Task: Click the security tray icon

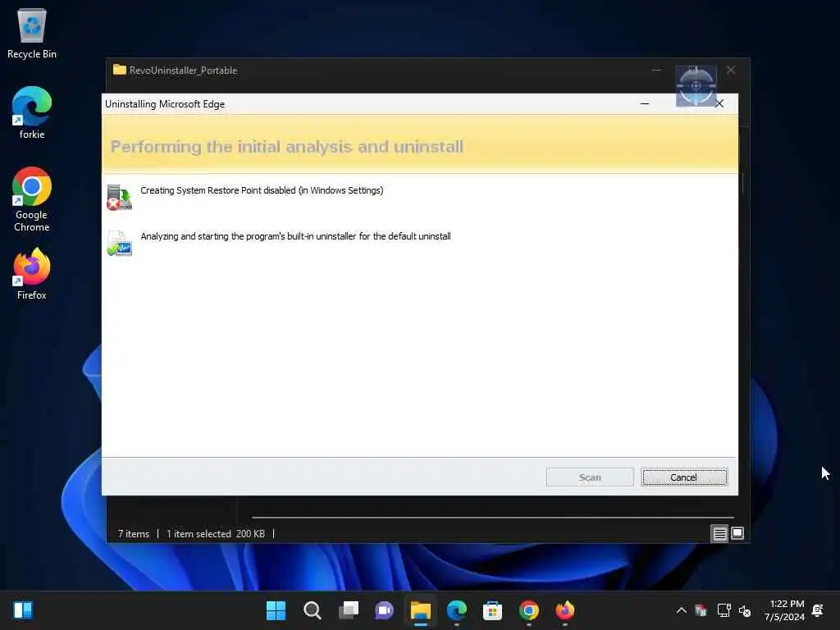Action: (701, 610)
